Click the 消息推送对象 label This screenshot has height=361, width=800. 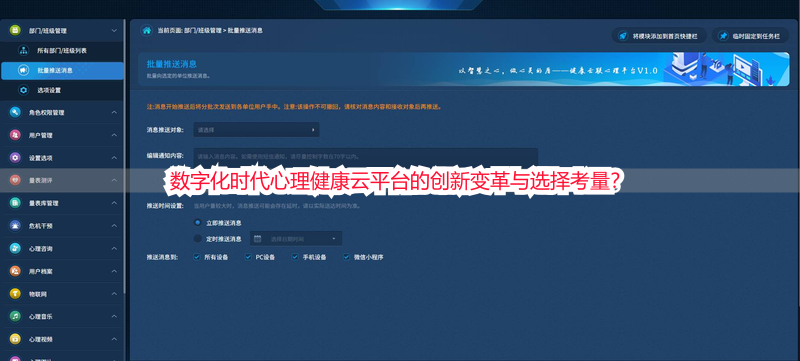tap(165, 130)
